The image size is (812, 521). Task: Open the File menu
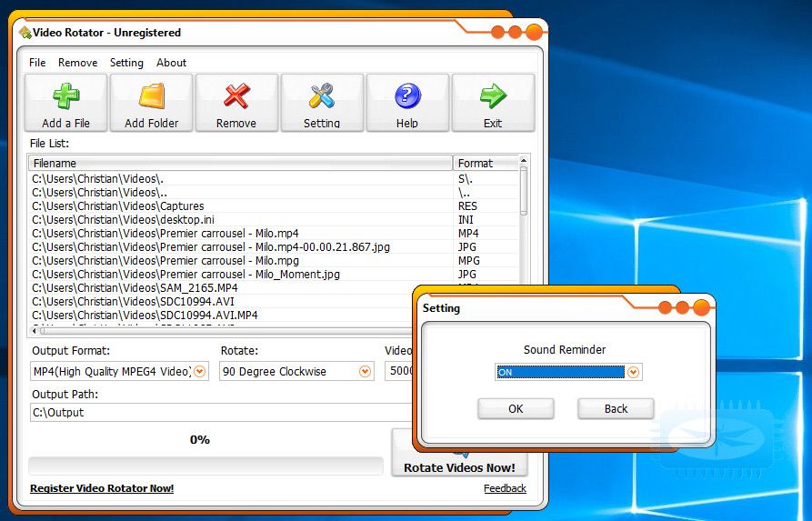(37, 63)
